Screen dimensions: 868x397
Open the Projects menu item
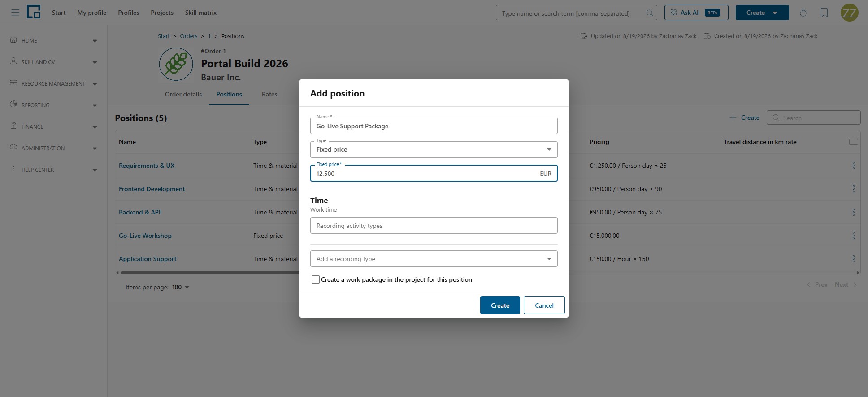pyautogui.click(x=162, y=13)
